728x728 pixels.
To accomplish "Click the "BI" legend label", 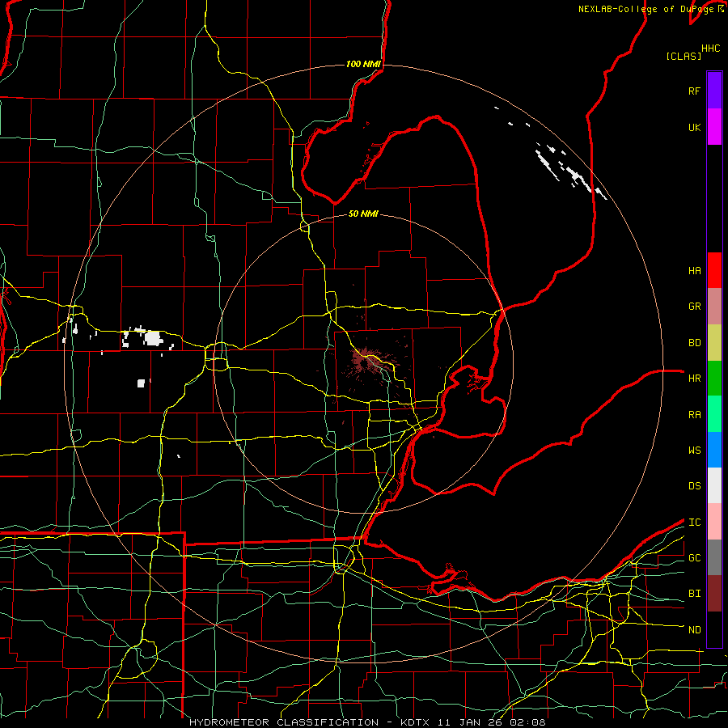I will pyautogui.click(x=694, y=594).
